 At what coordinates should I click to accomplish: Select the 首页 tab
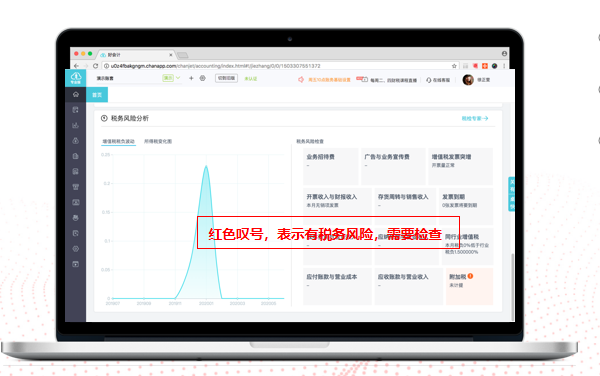pyautogui.click(x=97, y=94)
